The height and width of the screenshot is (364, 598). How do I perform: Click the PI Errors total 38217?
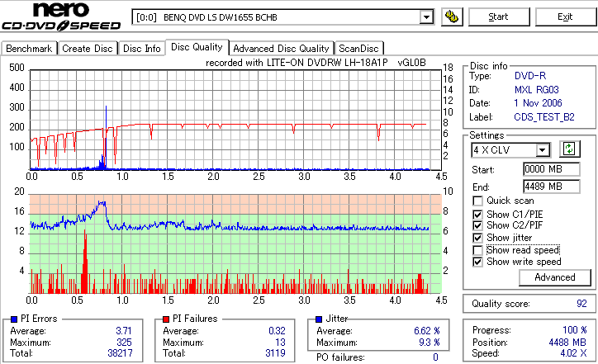120,353
